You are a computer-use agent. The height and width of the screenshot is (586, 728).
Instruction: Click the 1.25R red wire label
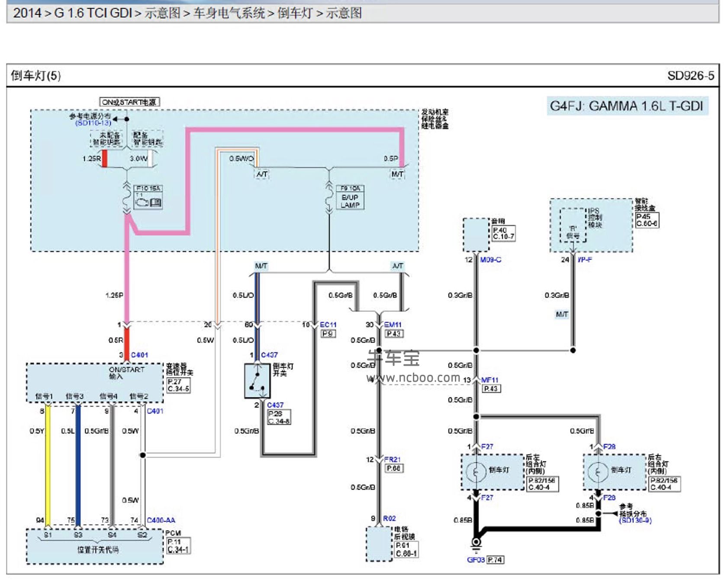click(91, 159)
